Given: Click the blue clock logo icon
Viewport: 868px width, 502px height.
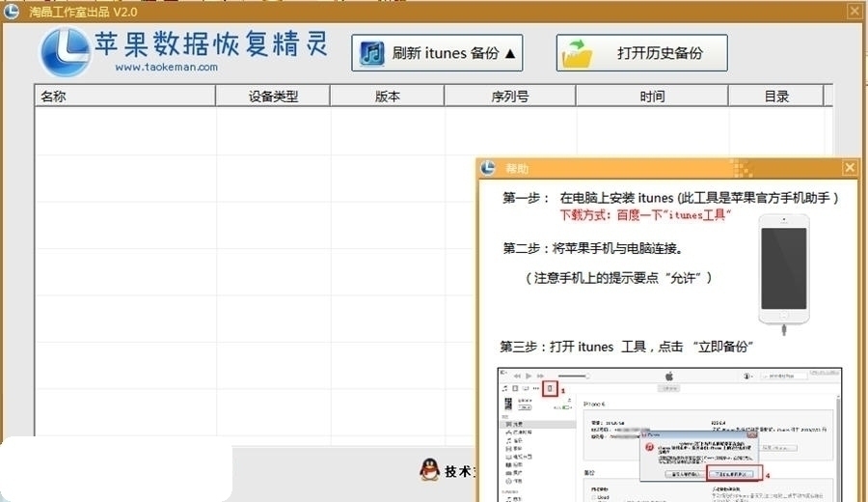Looking at the screenshot, I should pyautogui.click(x=66, y=51).
